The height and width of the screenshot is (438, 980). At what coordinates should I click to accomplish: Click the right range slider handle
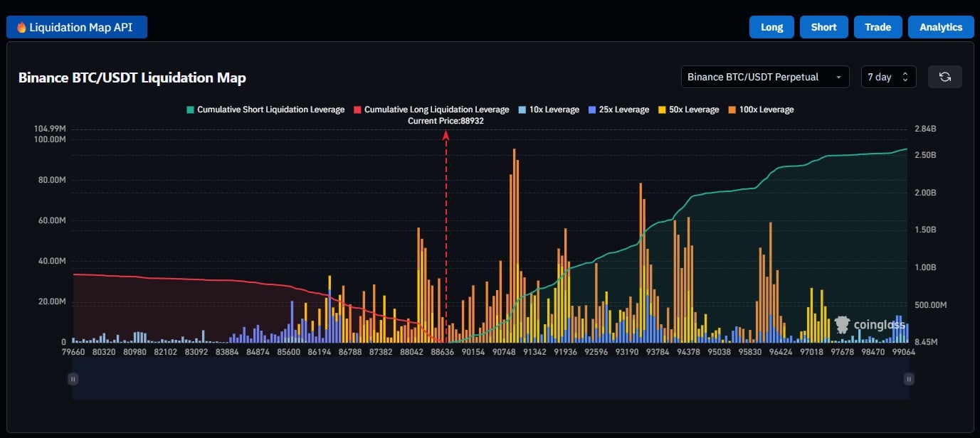click(908, 379)
